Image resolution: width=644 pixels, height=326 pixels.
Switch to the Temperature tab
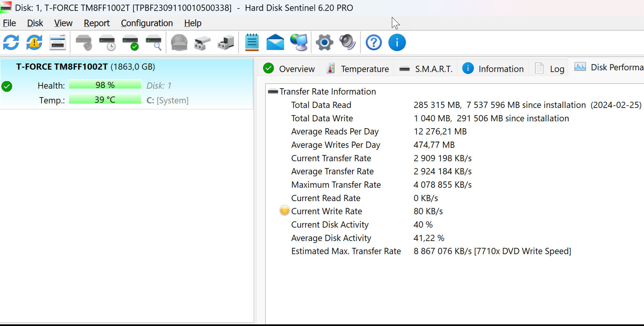(357, 69)
